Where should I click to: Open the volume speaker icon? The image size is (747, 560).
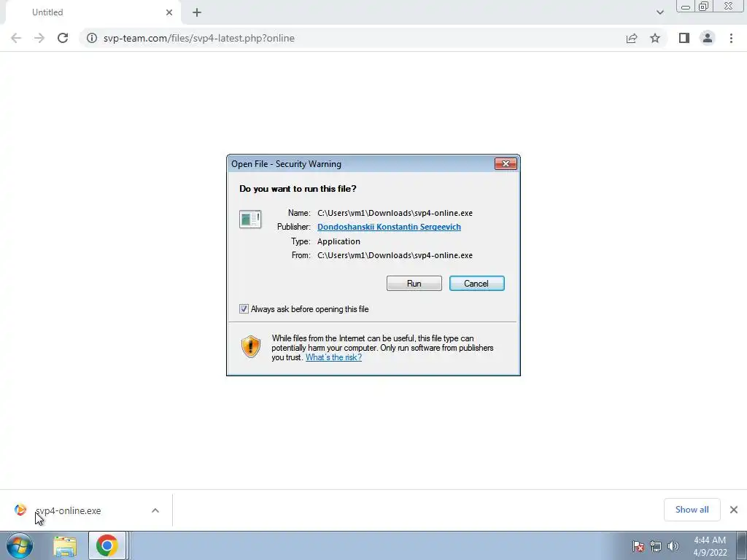pos(673,546)
